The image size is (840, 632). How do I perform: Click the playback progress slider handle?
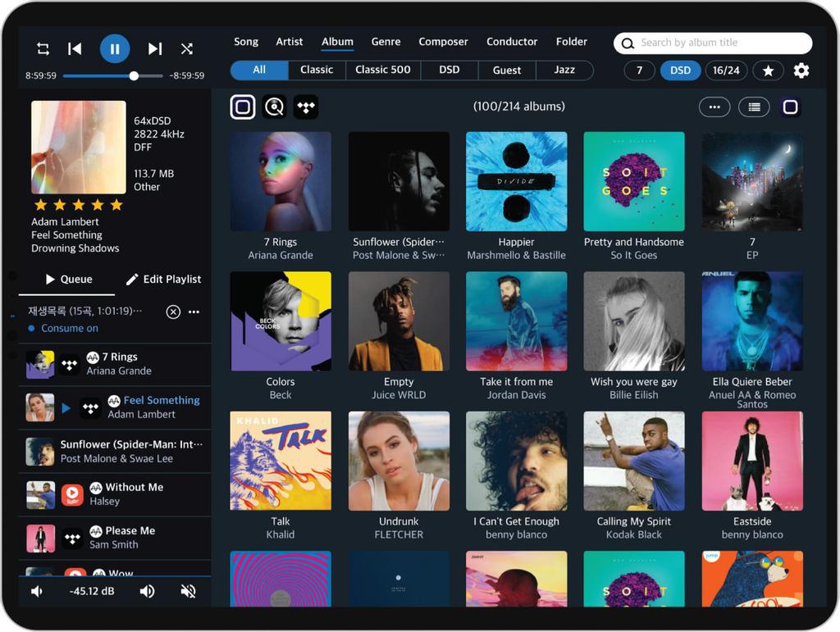click(x=134, y=76)
